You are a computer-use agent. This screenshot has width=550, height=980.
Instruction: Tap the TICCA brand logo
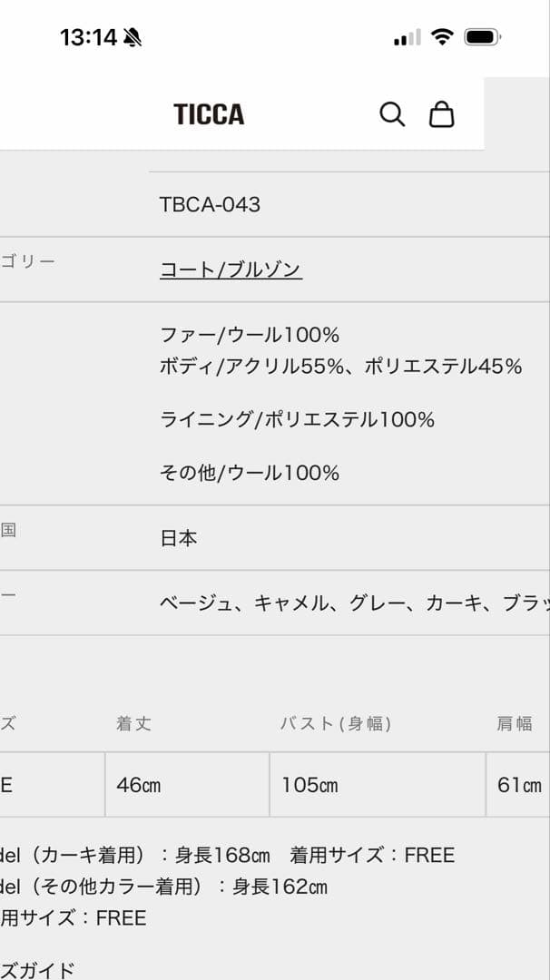click(208, 114)
